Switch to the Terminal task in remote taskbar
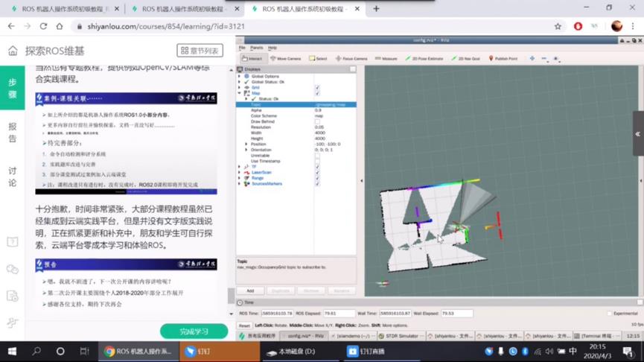The width and height of the screenshot is (644, 362). coord(598,336)
